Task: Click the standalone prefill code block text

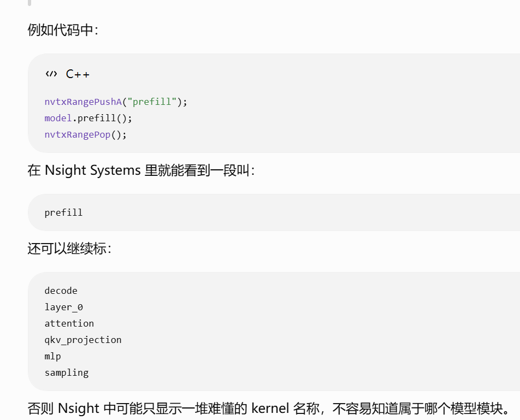Action: [63, 212]
